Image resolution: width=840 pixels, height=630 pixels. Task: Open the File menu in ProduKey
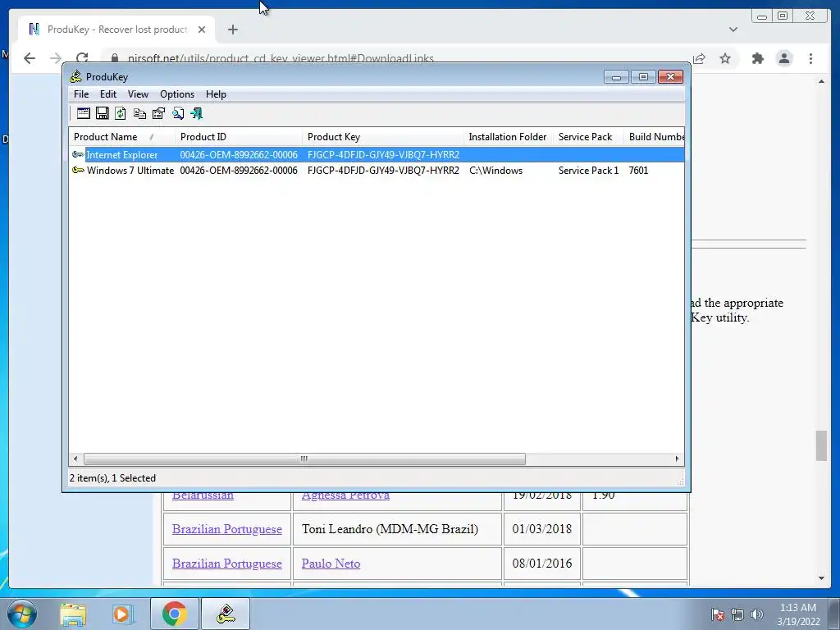[81, 94]
